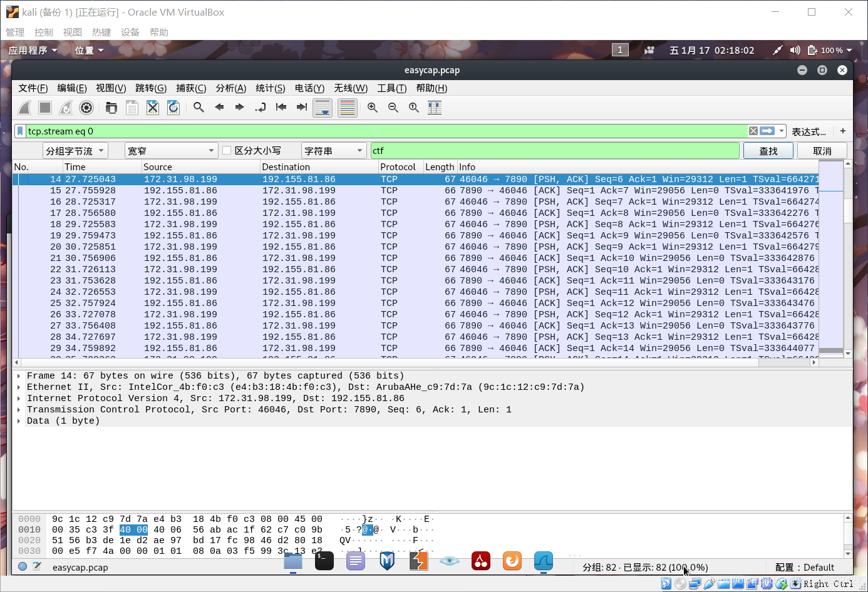Toggle packet list colorization
This screenshot has height=592, width=868.
[347, 108]
